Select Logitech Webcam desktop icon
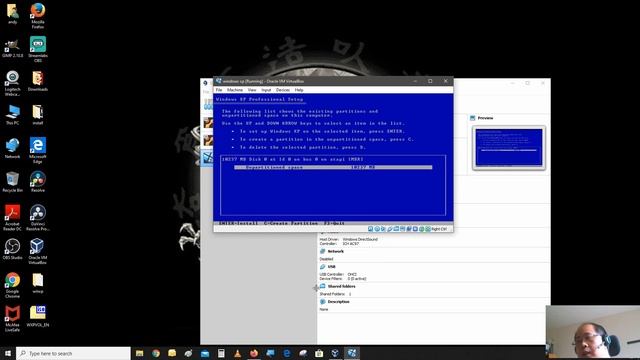 tap(13, 83)
